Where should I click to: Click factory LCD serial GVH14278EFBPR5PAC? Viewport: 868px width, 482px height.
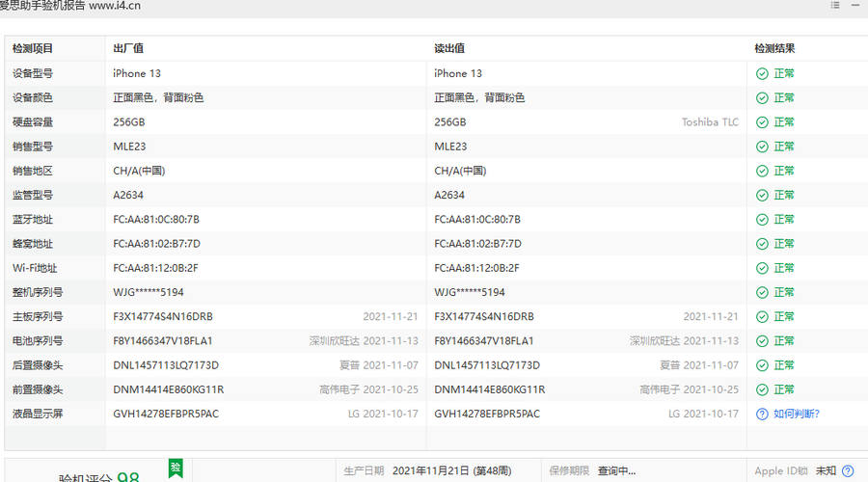pos(166,414)
